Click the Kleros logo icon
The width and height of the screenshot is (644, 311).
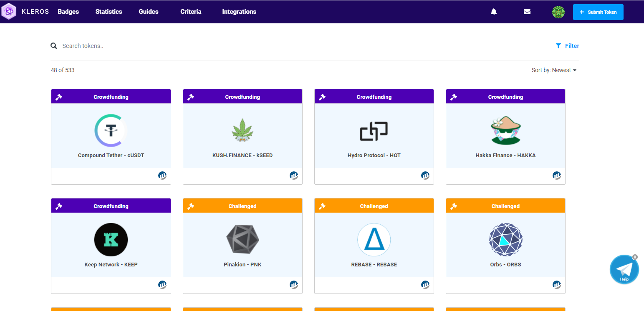9,11
